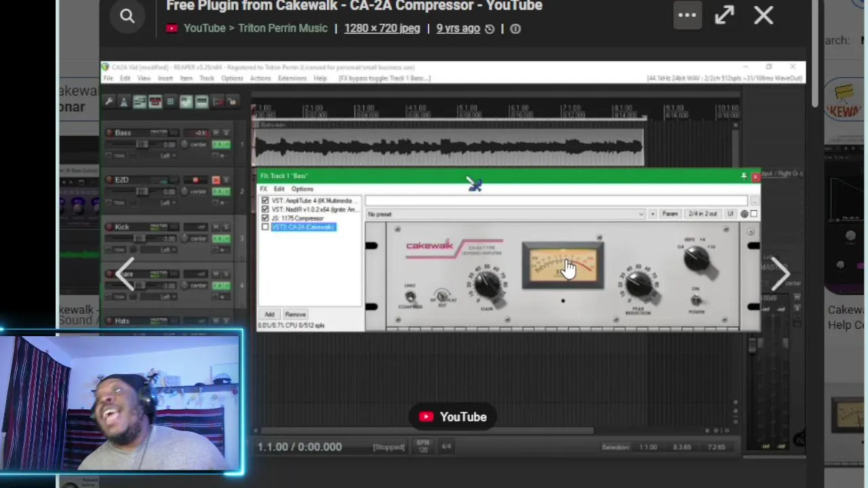Toggle the lock icon in REAPER toolbar
The image size is (868, 488).
point(233,102)
